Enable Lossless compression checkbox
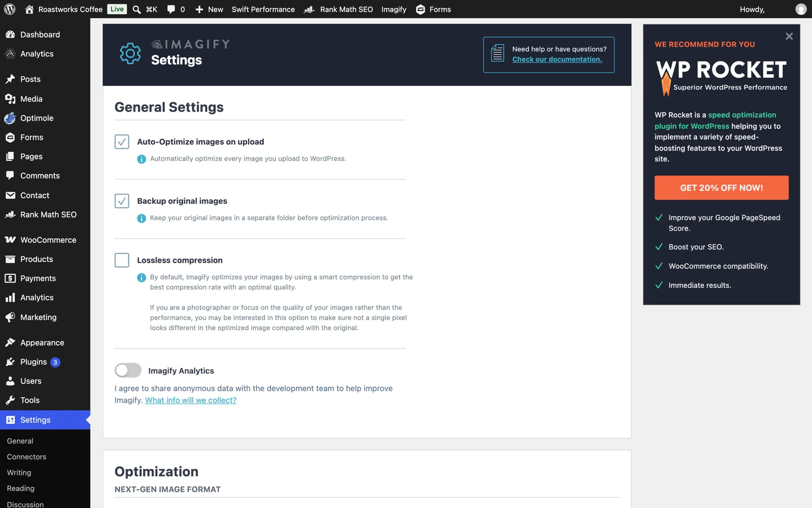This screenshot has height=508, width=812. [122, 260]
